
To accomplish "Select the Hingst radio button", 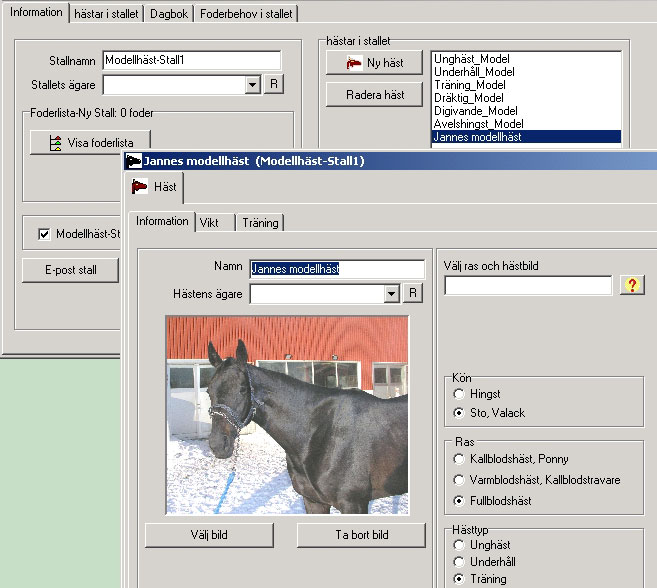I will 458,395.
